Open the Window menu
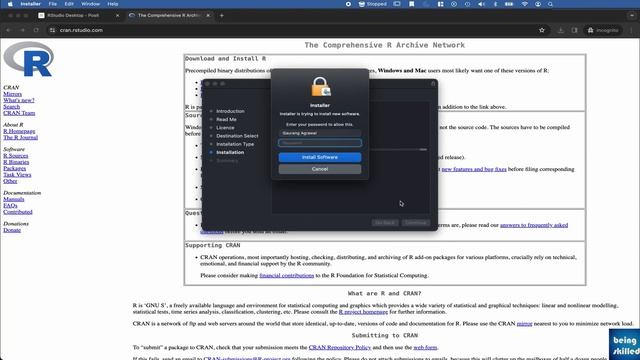 pyautogui.click(x=90, y=4)
